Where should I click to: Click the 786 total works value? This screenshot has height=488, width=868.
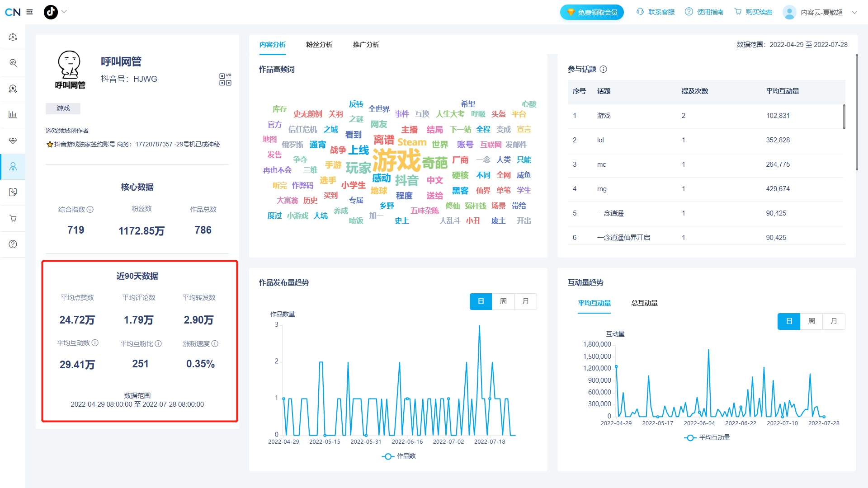tap(203, 230)
